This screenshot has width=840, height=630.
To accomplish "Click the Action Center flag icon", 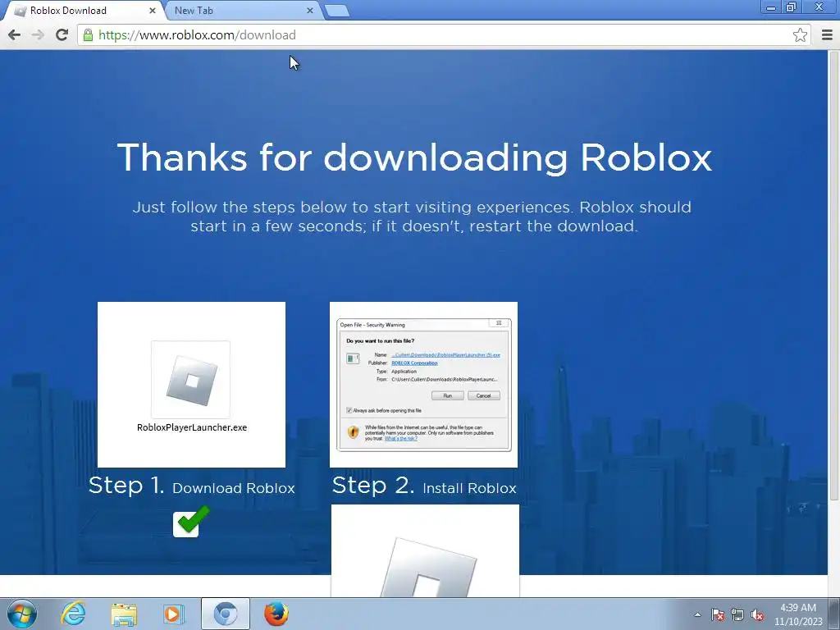I will pos(717,614).
